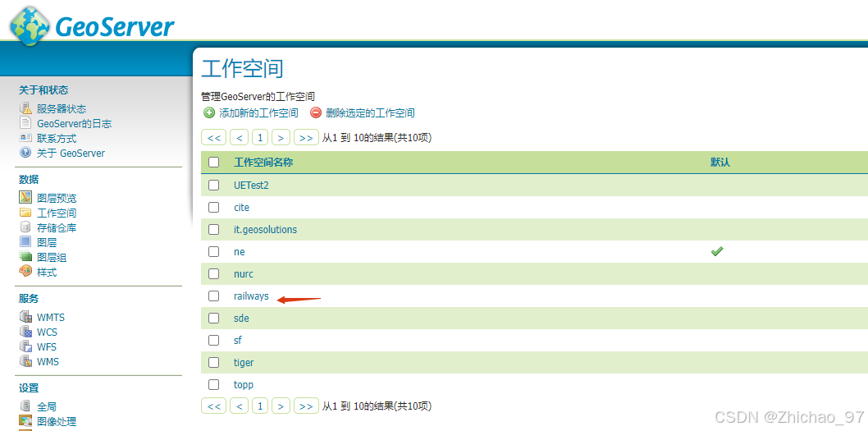Check the topp workspace checkbox
The image size is (868, 431).
tap(213, 384)
